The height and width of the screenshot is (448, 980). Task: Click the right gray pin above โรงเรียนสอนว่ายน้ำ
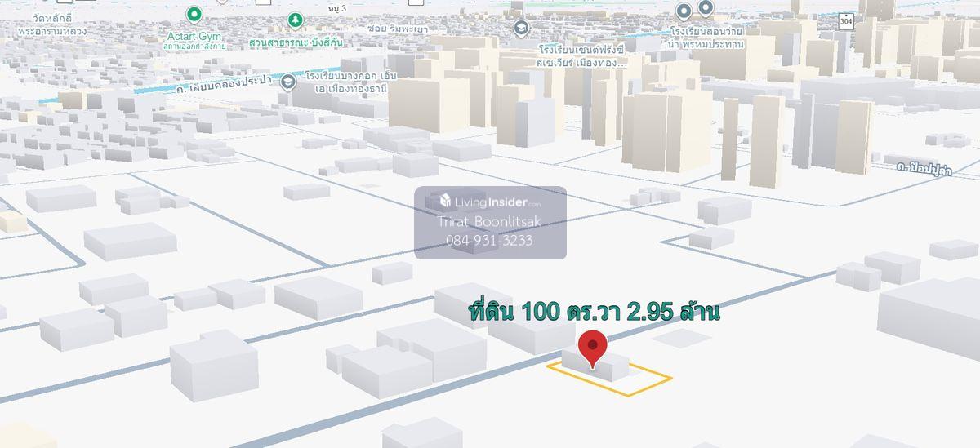pyautogui.click(x=705, y=7)
